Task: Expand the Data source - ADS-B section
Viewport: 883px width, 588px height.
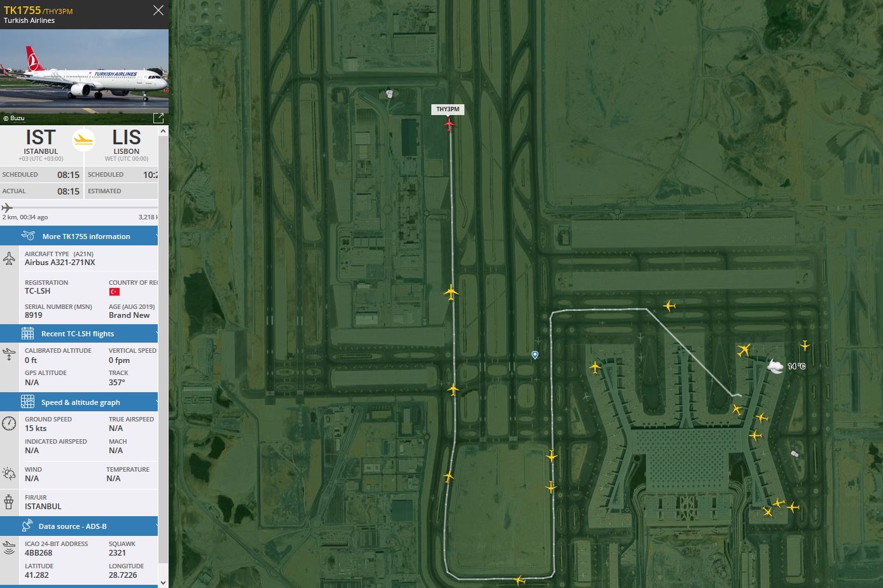Action: pyautogui.click(x=79, y=526)
